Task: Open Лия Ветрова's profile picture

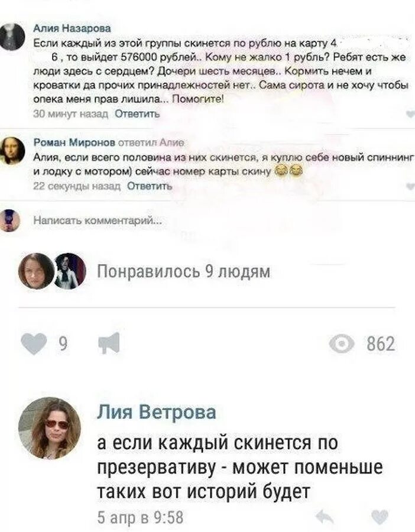Action: pyautogui.click(x=50, y=428)
